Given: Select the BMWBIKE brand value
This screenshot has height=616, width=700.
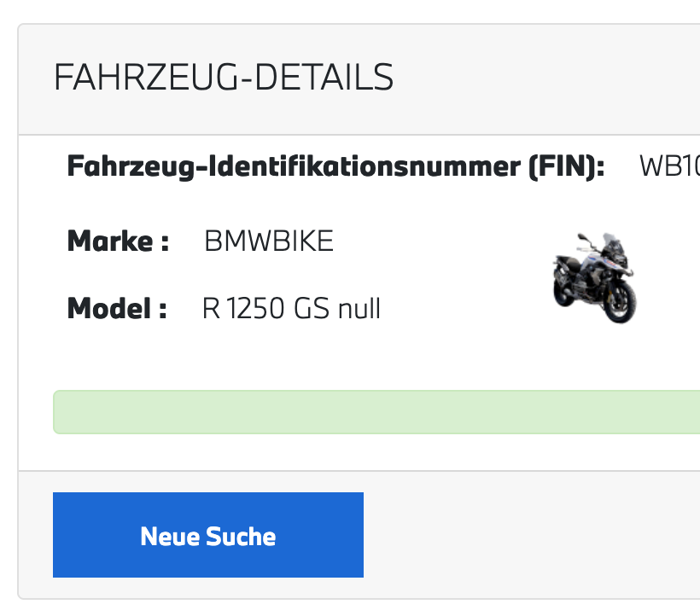Looking at the screenshot, I should tap(269, 241).
